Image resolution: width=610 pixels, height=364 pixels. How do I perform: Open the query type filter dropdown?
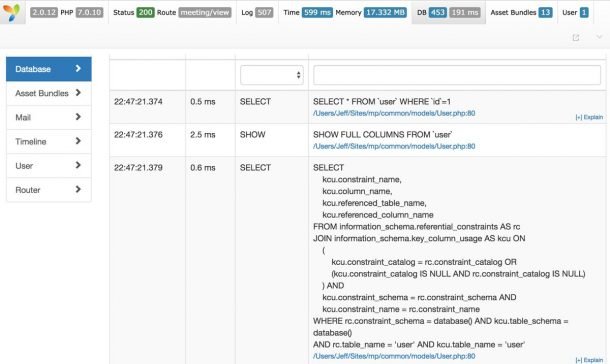(272, 75)
